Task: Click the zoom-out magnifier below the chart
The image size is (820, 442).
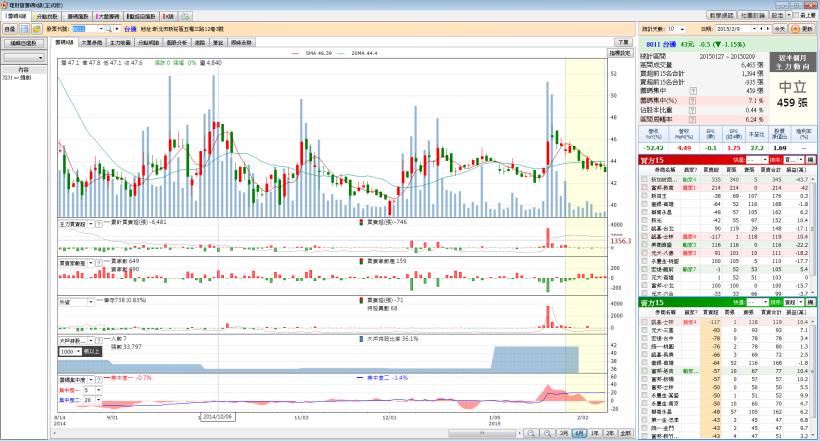Action: point(548,433)
